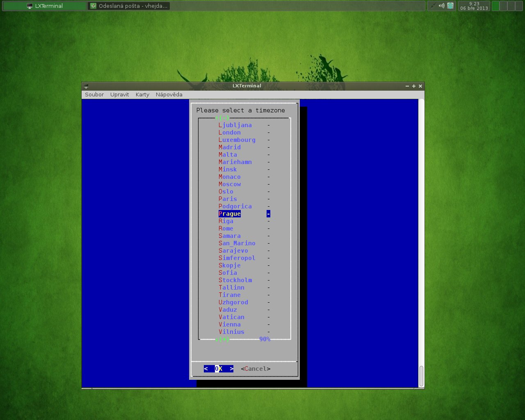This screenshot has width=525, height=420.
Task: Click the LXTerminal window titlebar icon
Action: (86, 86)
